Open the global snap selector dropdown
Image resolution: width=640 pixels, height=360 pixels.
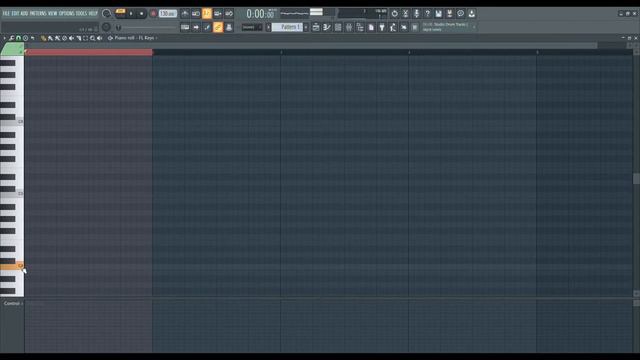(251, 27)
